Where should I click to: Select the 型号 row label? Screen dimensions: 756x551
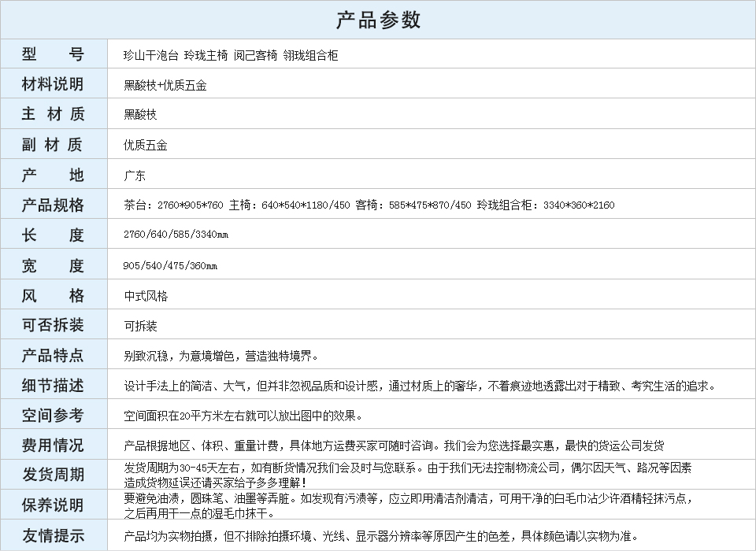[x=53, y=54]
